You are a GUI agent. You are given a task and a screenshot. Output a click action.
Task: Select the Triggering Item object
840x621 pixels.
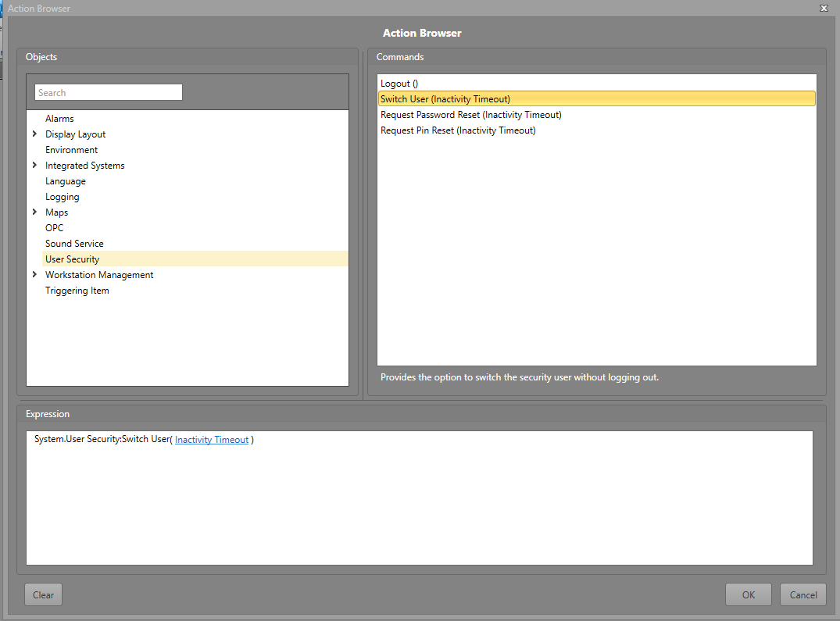[x=77, y=291]
